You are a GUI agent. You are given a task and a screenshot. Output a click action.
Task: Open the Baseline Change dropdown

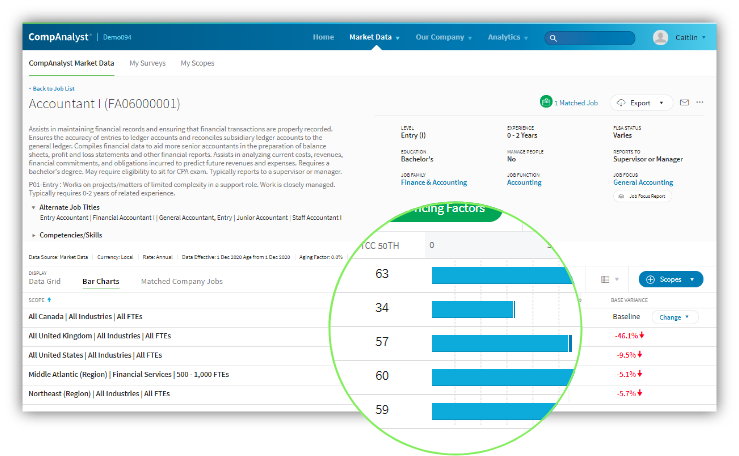coord(675,317)
